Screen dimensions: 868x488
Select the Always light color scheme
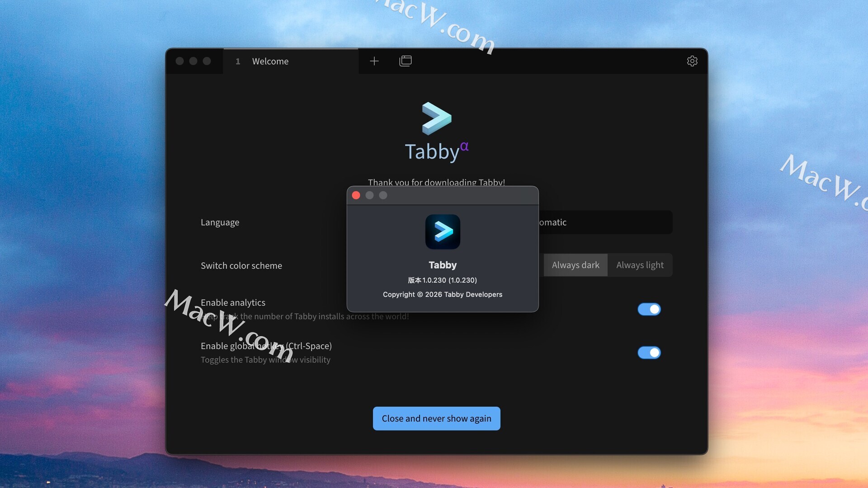click(640, 265)
